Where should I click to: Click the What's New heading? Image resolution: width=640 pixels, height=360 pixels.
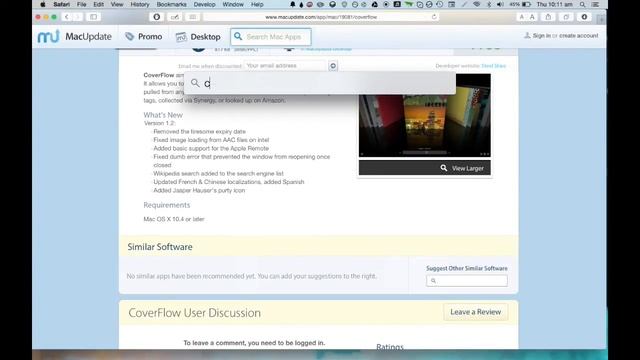coord(163,115)
